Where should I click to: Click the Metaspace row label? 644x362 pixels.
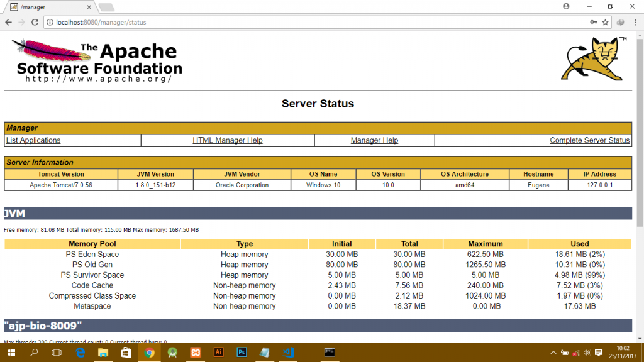(x=92, y=306)
